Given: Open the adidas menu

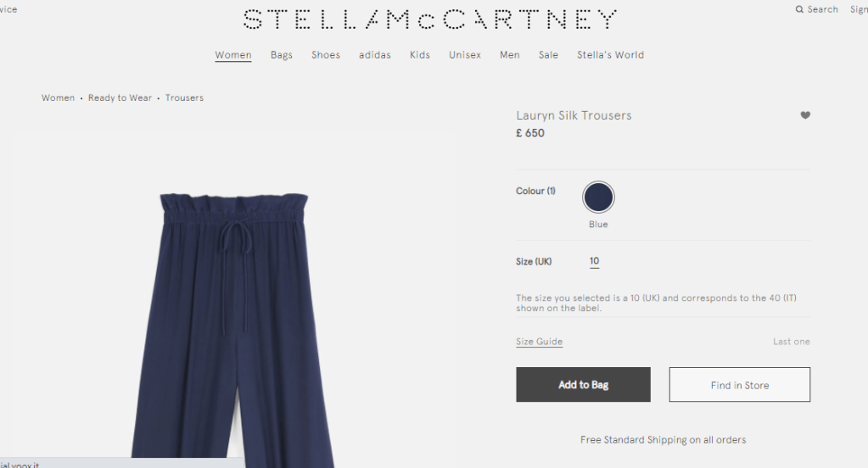Looking at the screenshot, I should (x=375, y=55).
